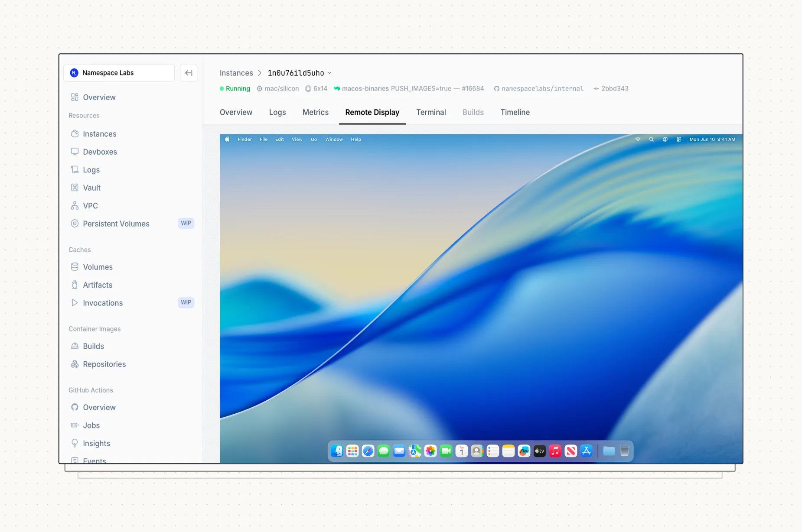This screenshot has width=802, height=532.
Task: Open Wi-Fi status in the remote menu bar
Action: click(638, 139)
